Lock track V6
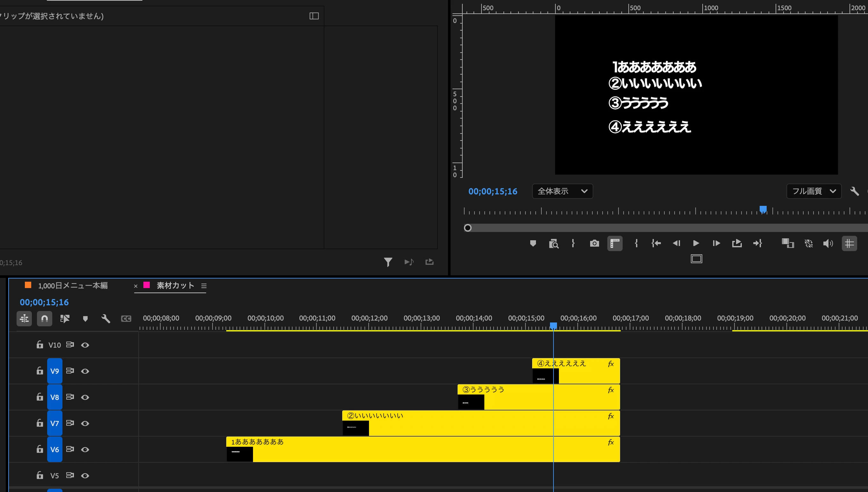 (x=40, y=449)
